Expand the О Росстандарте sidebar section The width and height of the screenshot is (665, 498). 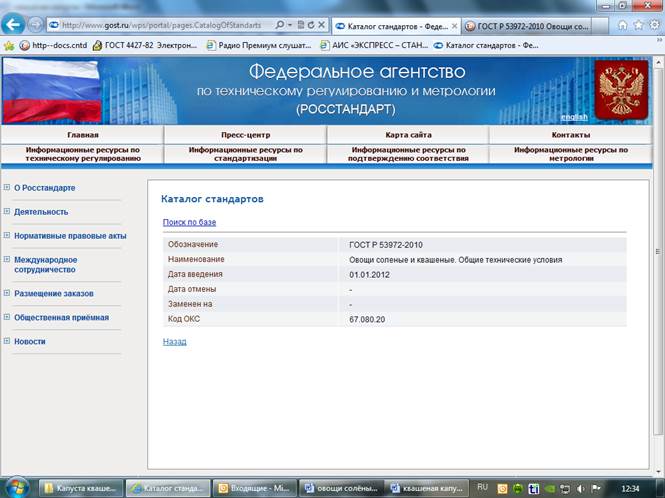pyautogui.click(x=7, y=187)
